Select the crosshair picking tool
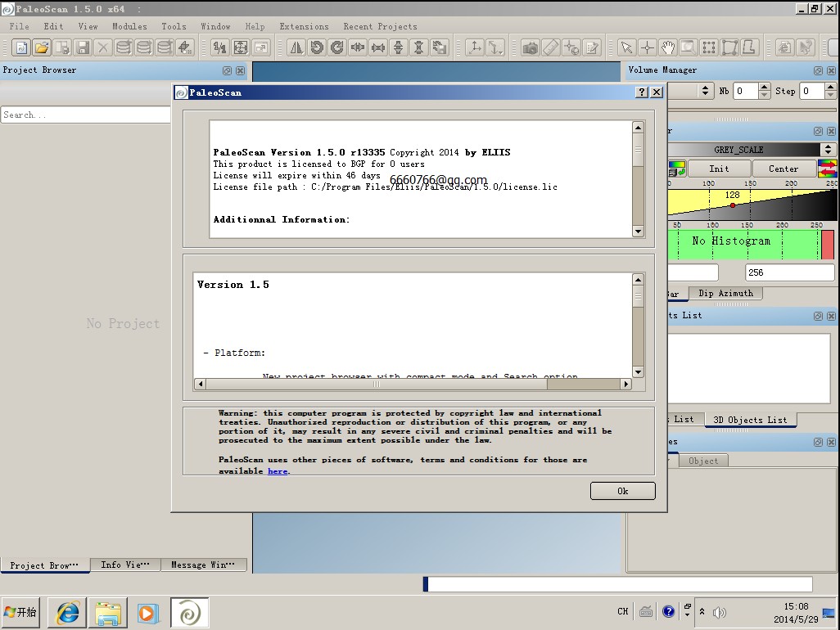The image size is (840, 630). tap(647, 47)
